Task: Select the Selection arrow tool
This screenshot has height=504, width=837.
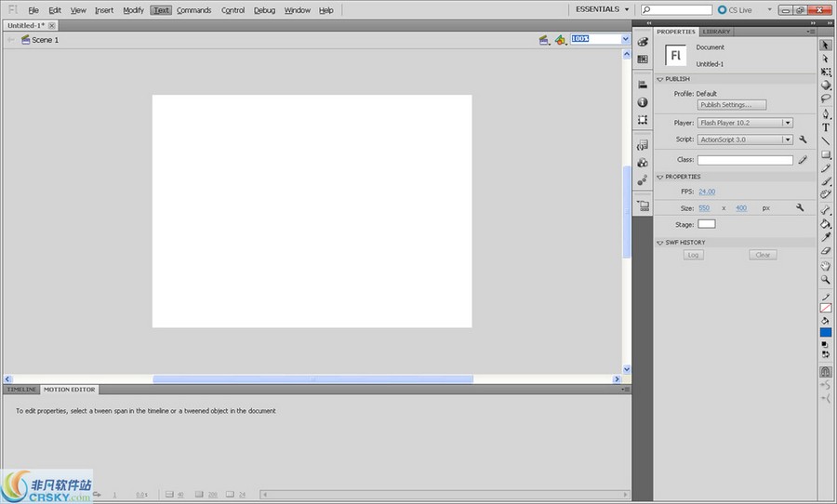Action: tap(825, 46)
